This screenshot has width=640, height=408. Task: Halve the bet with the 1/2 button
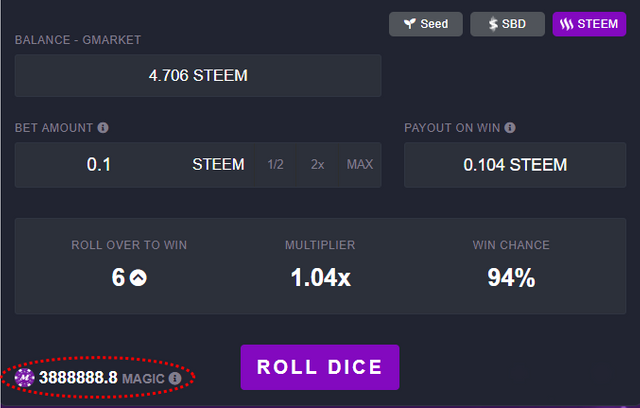click(276, 165)
